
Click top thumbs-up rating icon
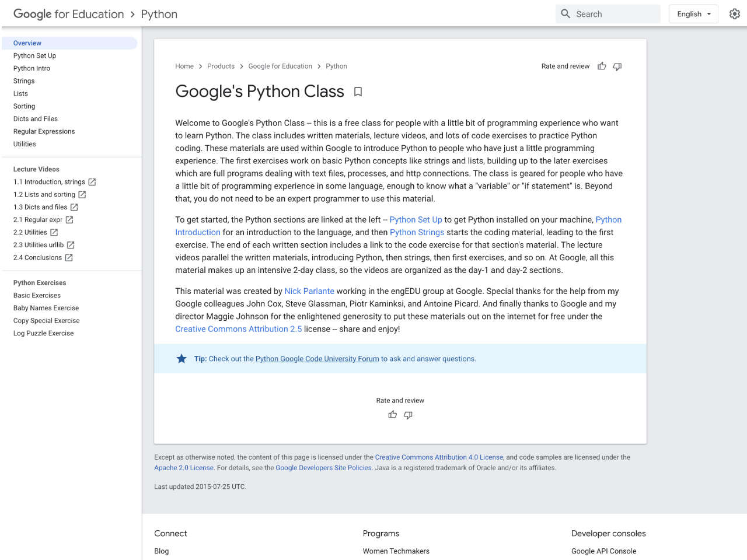[602, 66]
